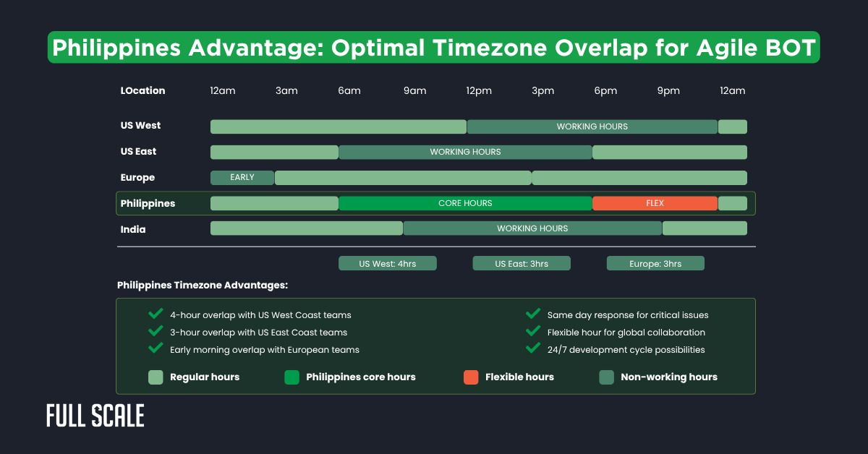Click the orange FLEX hours color block
This screenshot has width=868, height=454.
[655, 203]
